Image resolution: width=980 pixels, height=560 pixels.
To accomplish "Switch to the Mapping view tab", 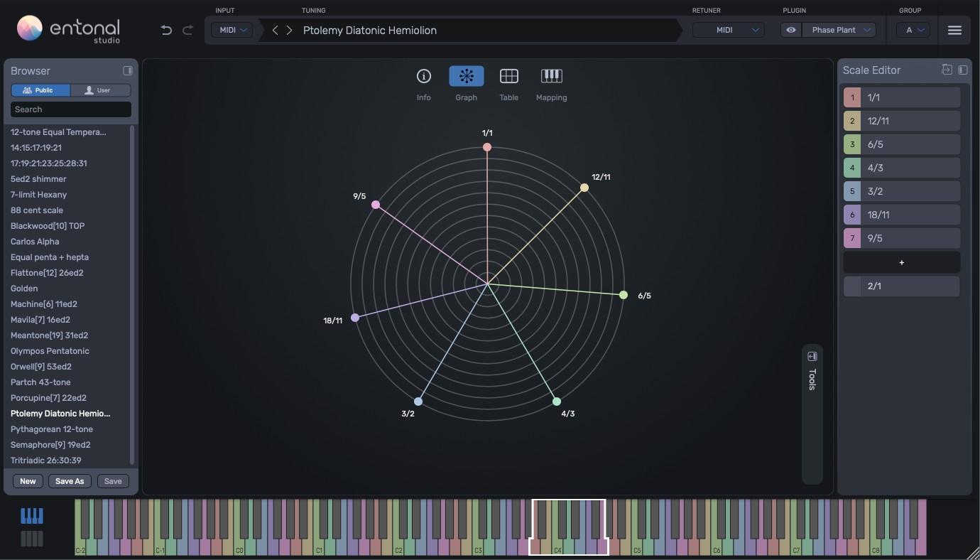I will [x=551, y=83].
